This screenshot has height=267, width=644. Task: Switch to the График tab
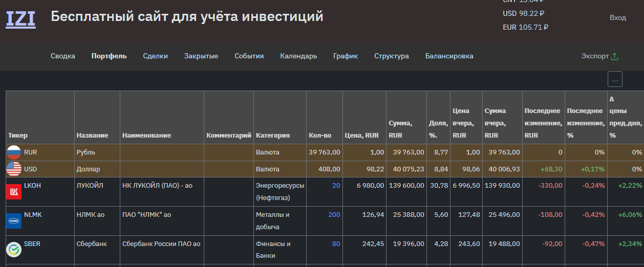pos(346,56)
